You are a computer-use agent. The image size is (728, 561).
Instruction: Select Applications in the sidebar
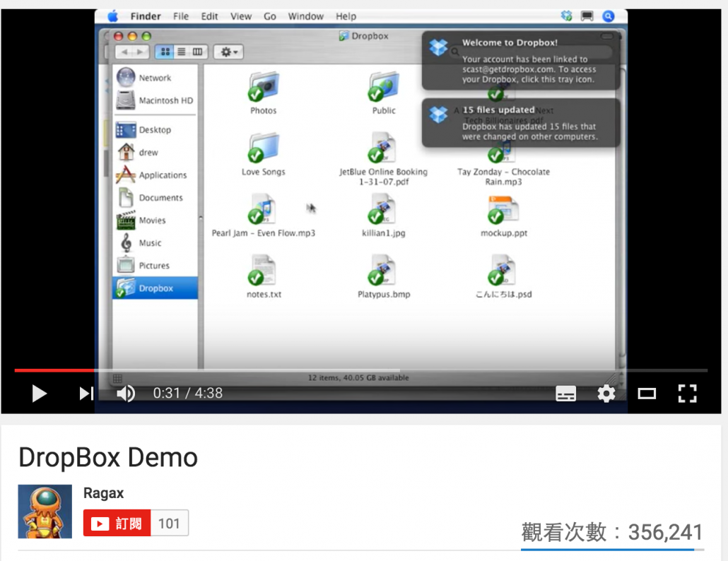155,175
